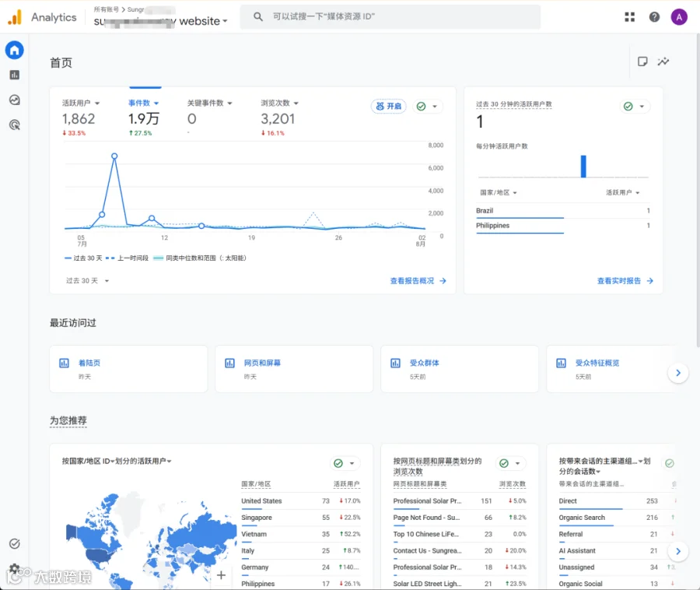Open 国家/地区 dropdown in realtime card
The height and width of the screenshot is (590, 700).
[499, 192]
